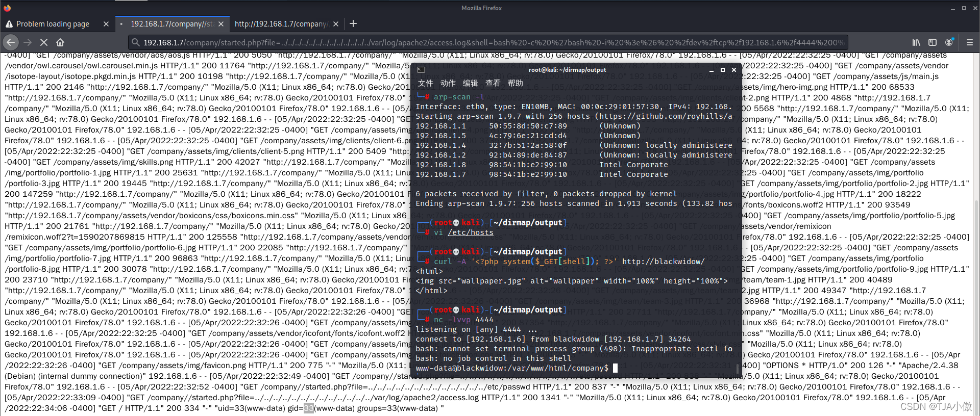Click the Firefox forward arrow button
The height and width of the screenshot is (416, 980).
click(28, 42)
